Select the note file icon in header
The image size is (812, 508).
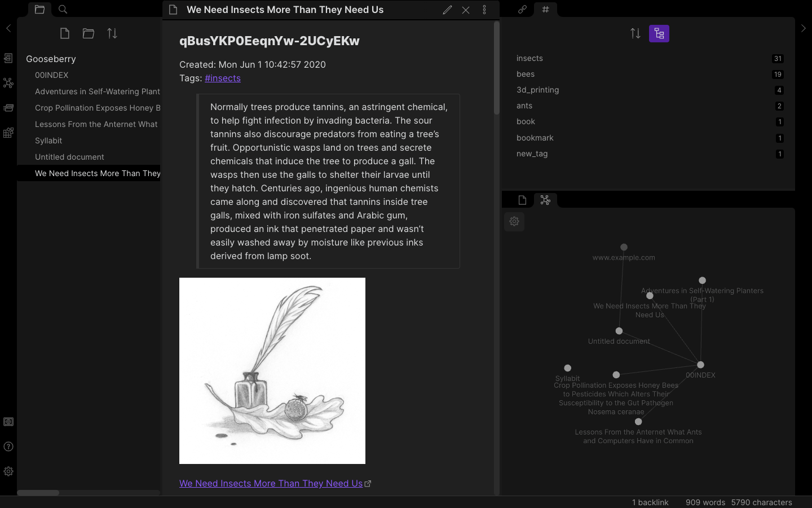pos(173,10)
